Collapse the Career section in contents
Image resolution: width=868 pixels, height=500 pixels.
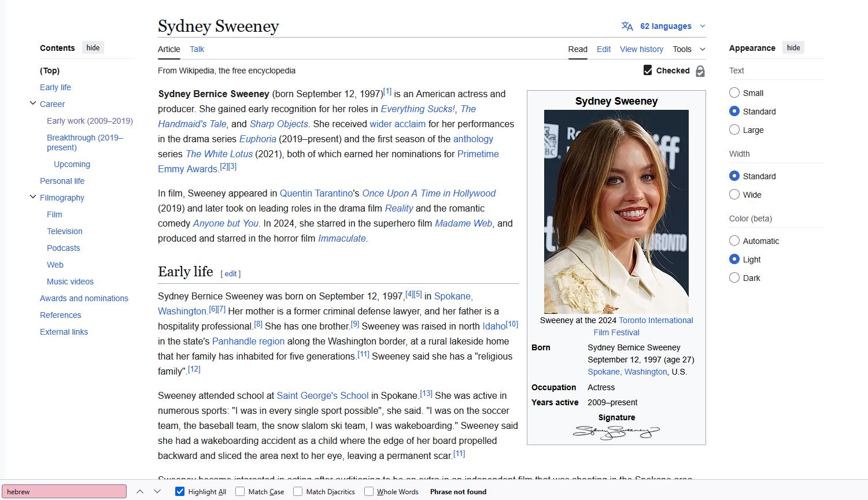(x=33, y=103)
